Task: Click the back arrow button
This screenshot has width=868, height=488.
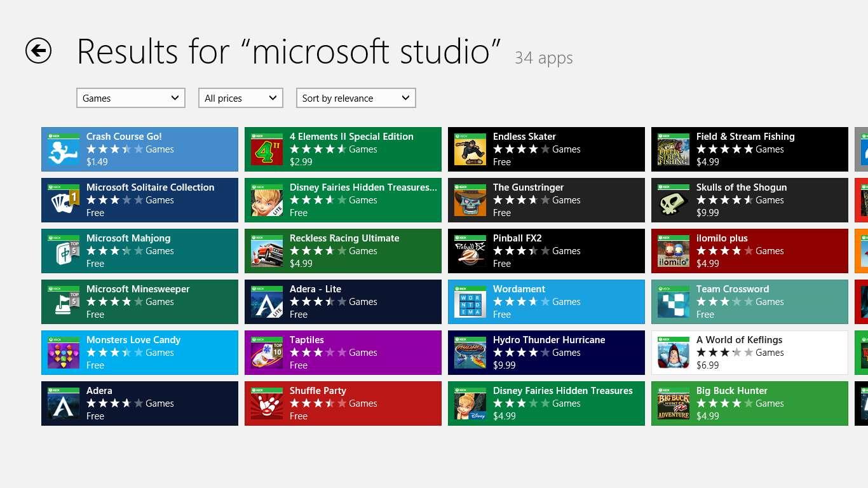Action: tap(38, 51)
